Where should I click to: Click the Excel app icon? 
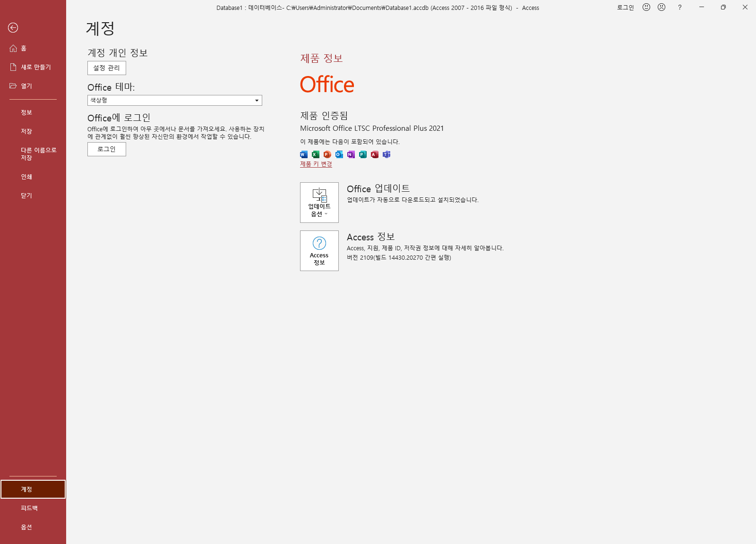point(316,154)
